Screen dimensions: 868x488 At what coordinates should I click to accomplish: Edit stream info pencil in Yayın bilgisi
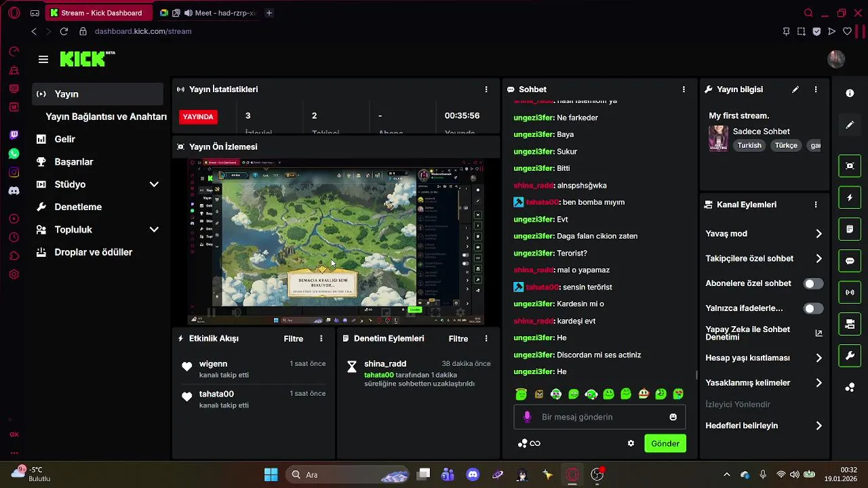point(795,89)
